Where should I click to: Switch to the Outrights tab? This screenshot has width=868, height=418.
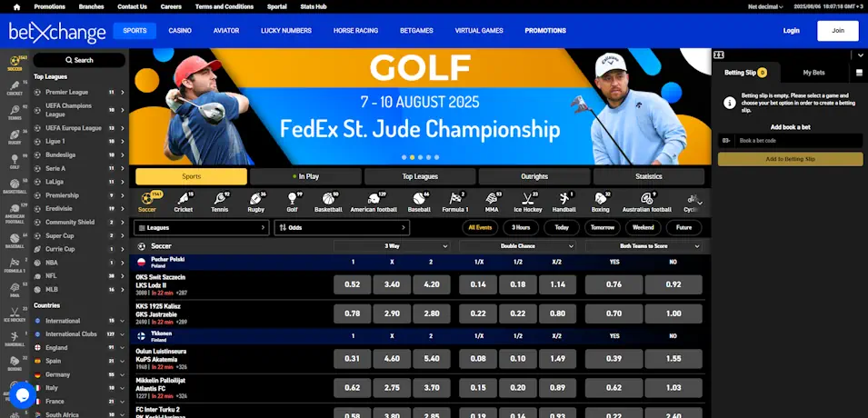coord(534,176)
